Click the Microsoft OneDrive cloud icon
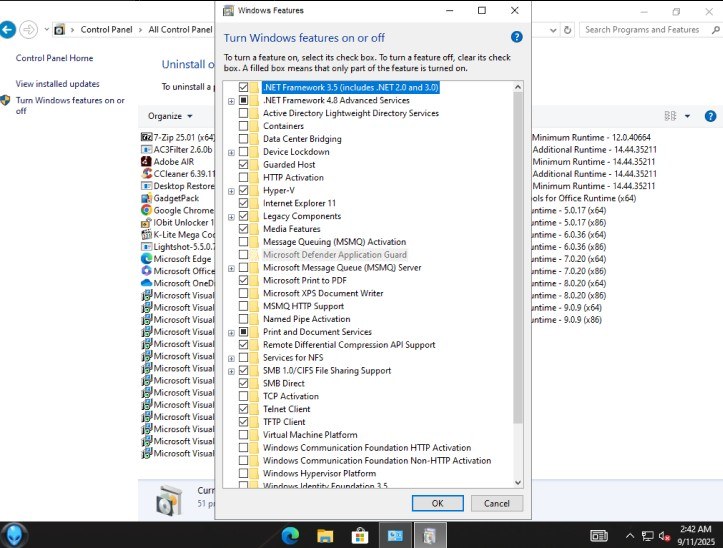723x548 pixels. (146, 283)
